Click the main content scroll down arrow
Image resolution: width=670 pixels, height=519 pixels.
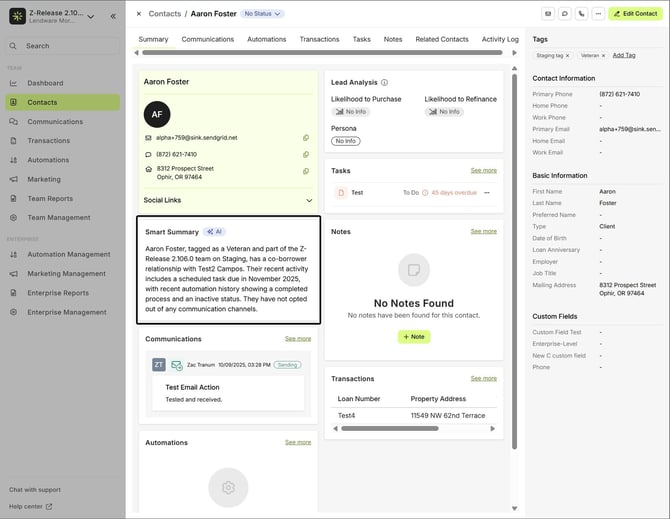coord(514,508)
